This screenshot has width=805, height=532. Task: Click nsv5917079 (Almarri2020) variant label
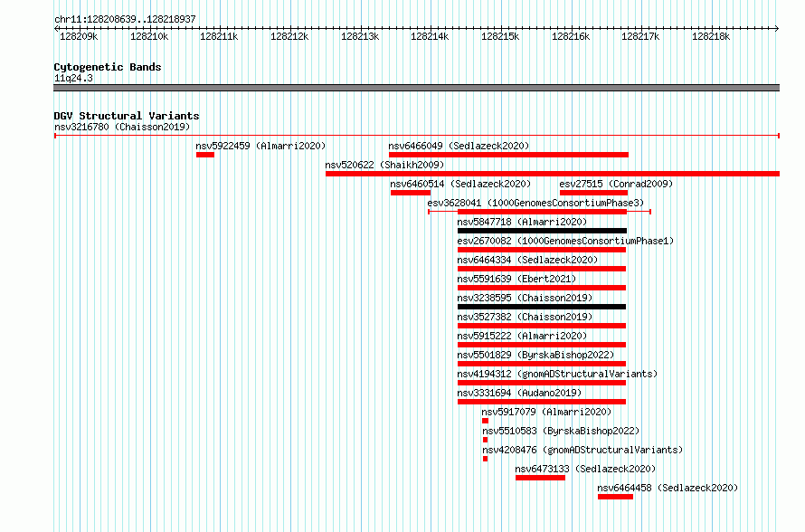[546, 412]
